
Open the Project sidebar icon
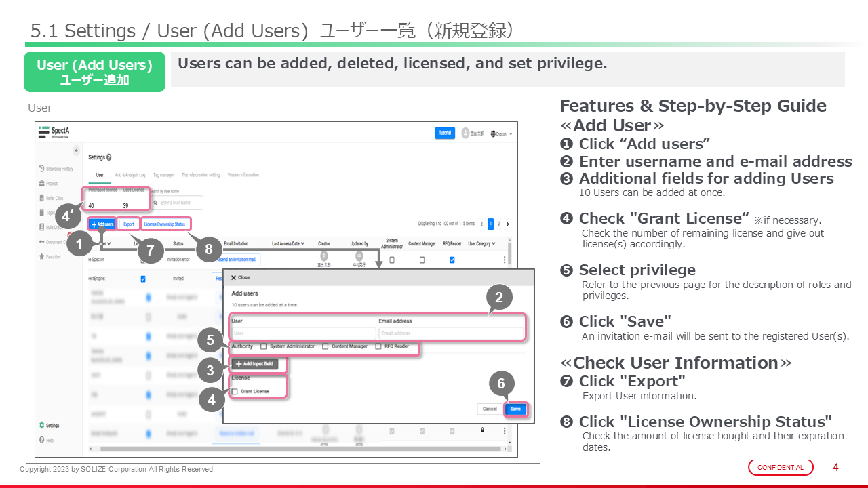42,183
